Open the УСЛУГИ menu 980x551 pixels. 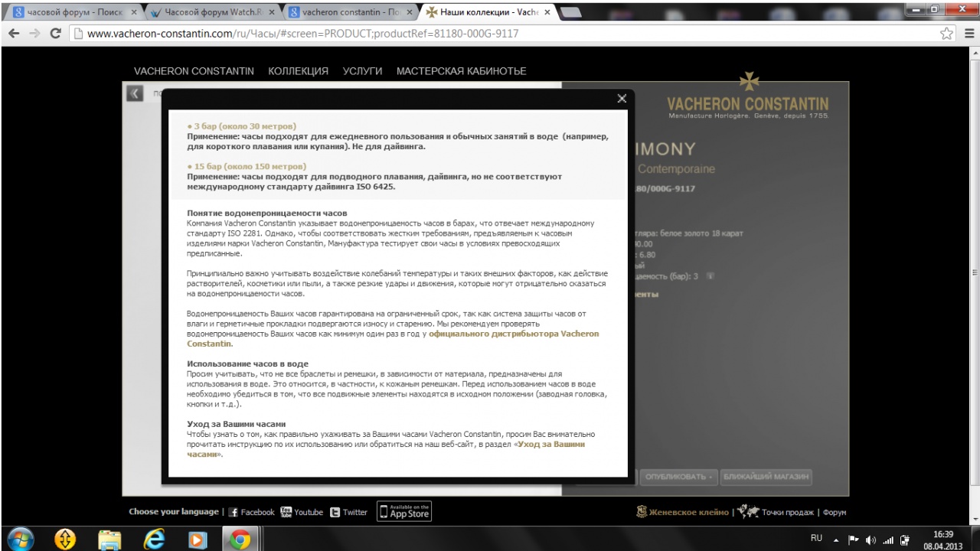(362, 71)
